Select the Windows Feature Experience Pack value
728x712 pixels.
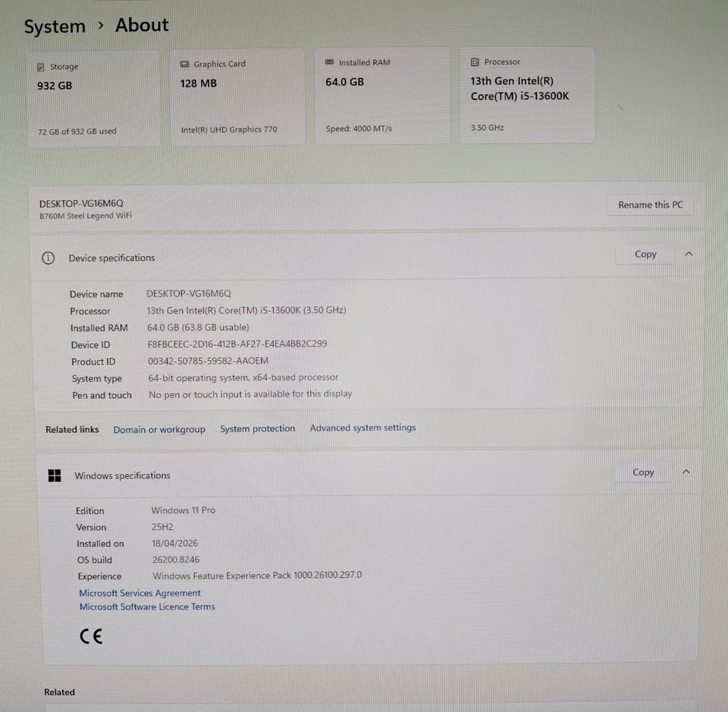[257, 575]
